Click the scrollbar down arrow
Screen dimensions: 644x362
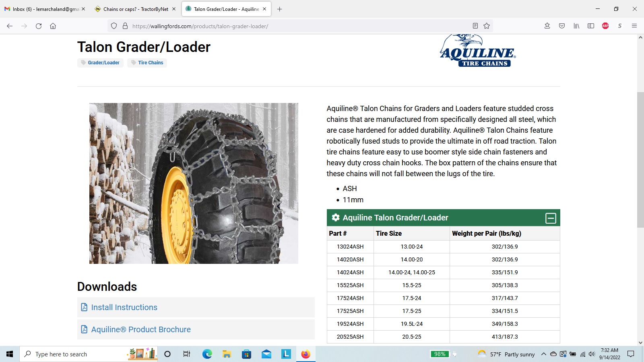pos(640,343)
